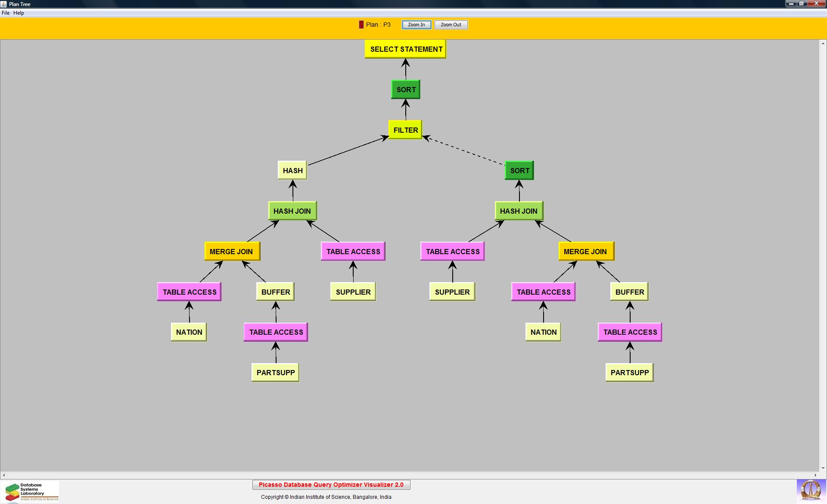Screen dimensions: 827x504
Task: Click the Plan Tree window title icon
Action: tap(4, 4)
